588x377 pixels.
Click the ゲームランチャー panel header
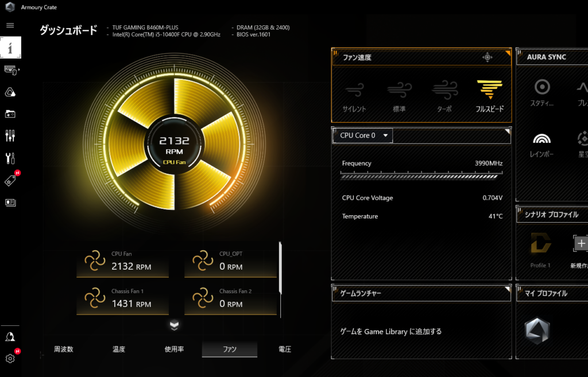(x=421, y=293)
